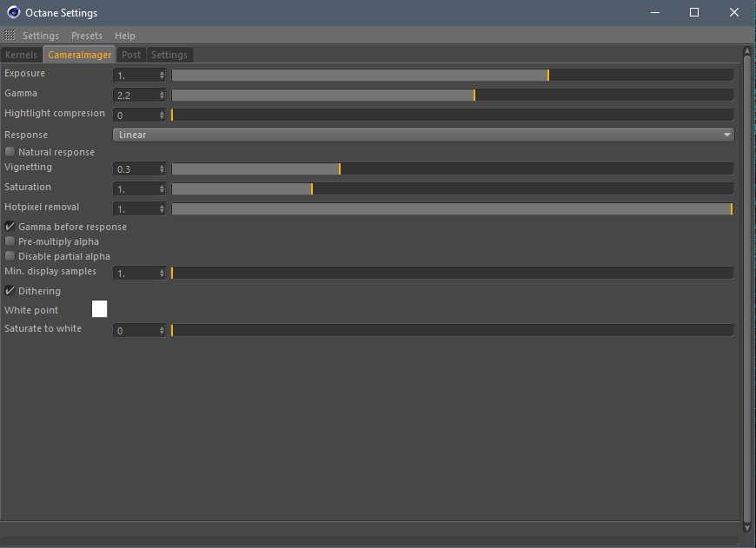Open the Settings tab next to Post
The height and width of the screenshot is (548, 756).
(169, 55)
